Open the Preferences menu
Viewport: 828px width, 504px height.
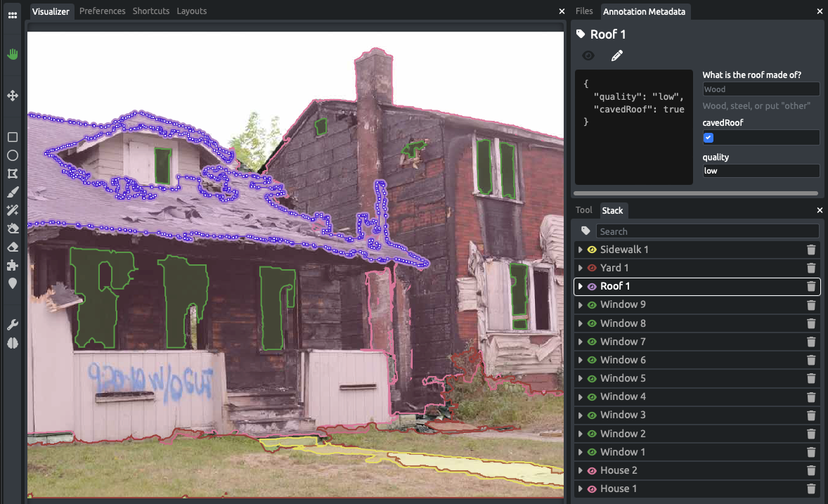(102, 11)
